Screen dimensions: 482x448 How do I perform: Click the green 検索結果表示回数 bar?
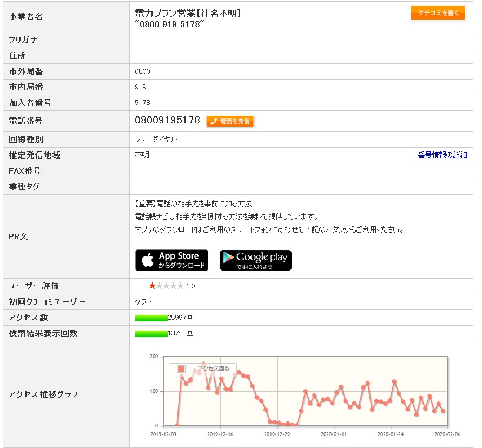click(151, 333)
